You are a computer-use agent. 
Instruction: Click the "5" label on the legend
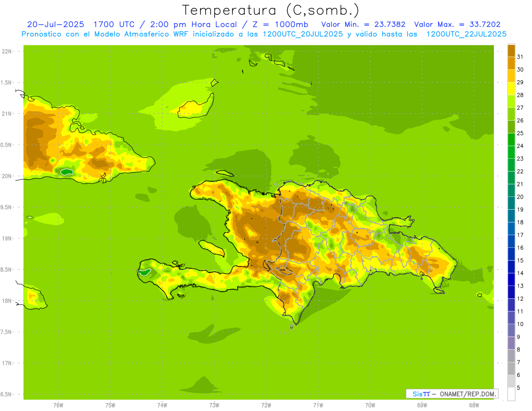pyautogui.click(x=519, y=388)
